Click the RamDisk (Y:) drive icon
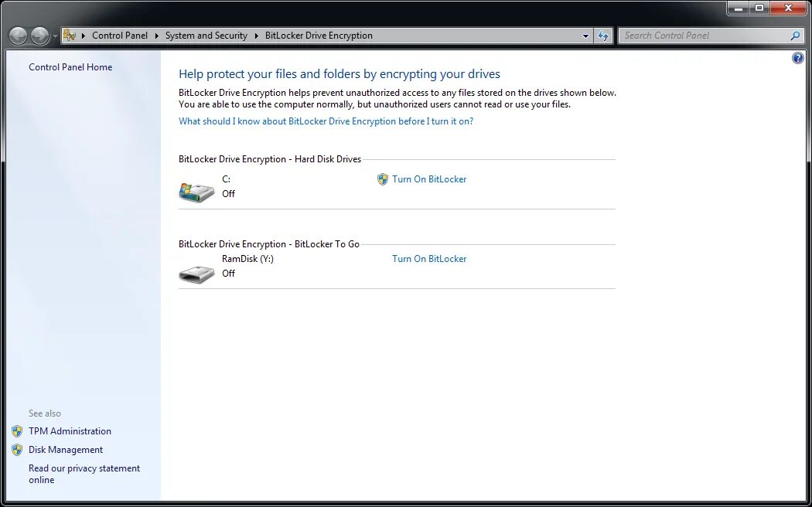 click(x=196, y=274)
